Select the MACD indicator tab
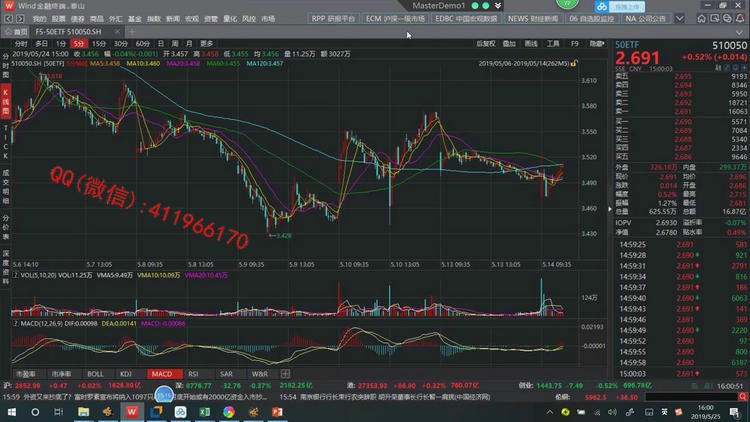This screenshot has width=750, height=422. click(161, 373)
